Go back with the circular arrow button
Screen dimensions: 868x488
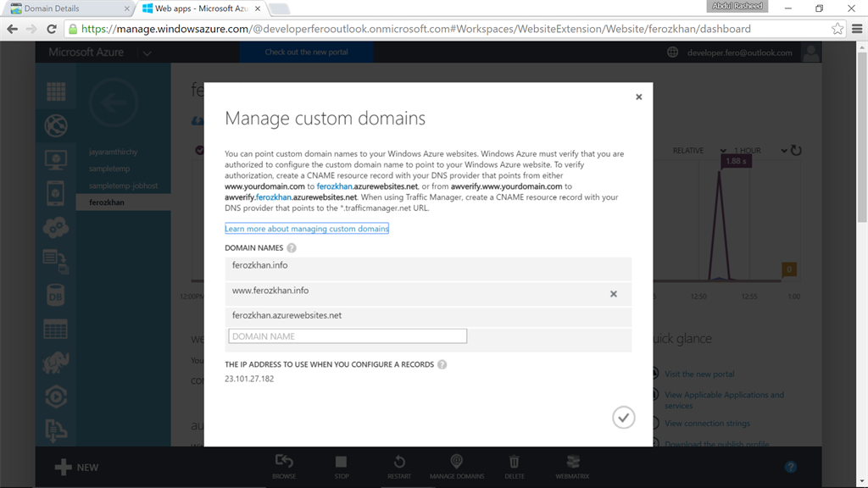click(114, 103)
